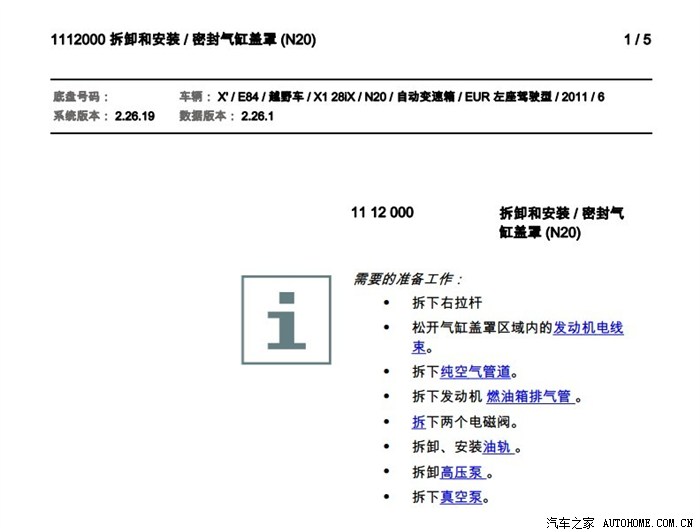The width and height of the screenshot is (700, 532).
Task: Select the 底盘号码 label
Action: point(79,97)
